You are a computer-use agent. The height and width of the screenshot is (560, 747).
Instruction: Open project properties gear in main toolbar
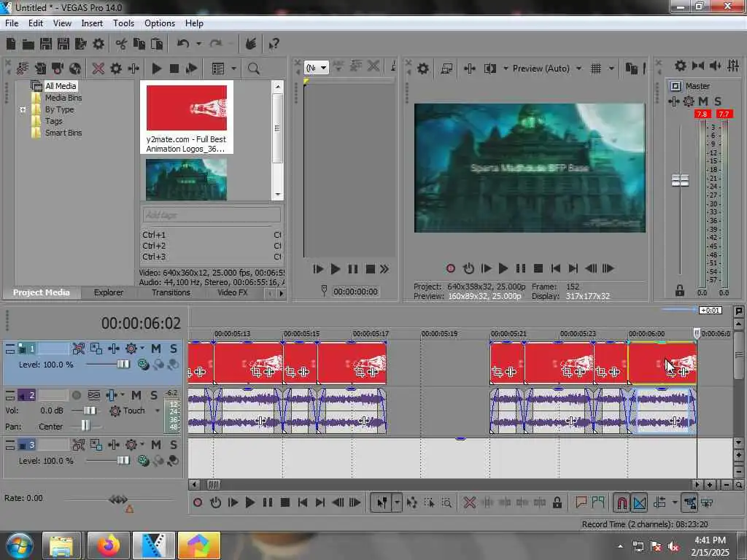click(x=98, y=44)
